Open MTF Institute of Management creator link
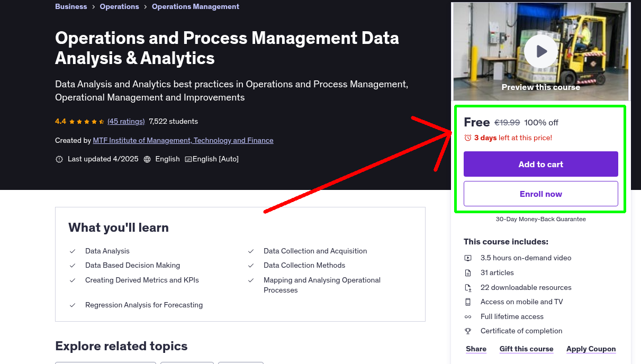 coord(183,140)
